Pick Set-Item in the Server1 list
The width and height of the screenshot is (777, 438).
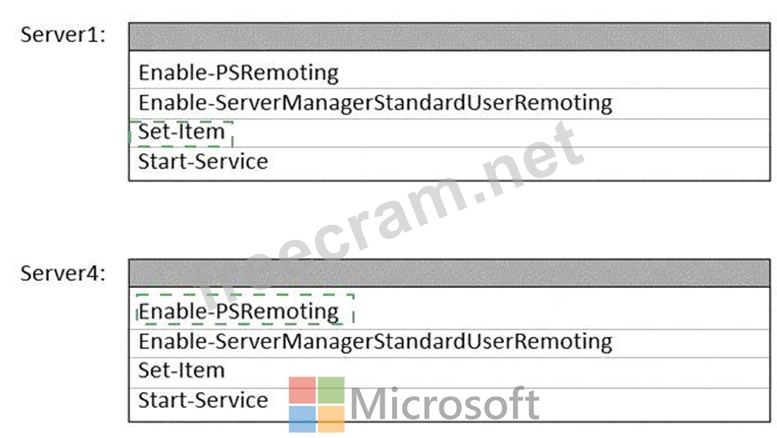[181, 132]
